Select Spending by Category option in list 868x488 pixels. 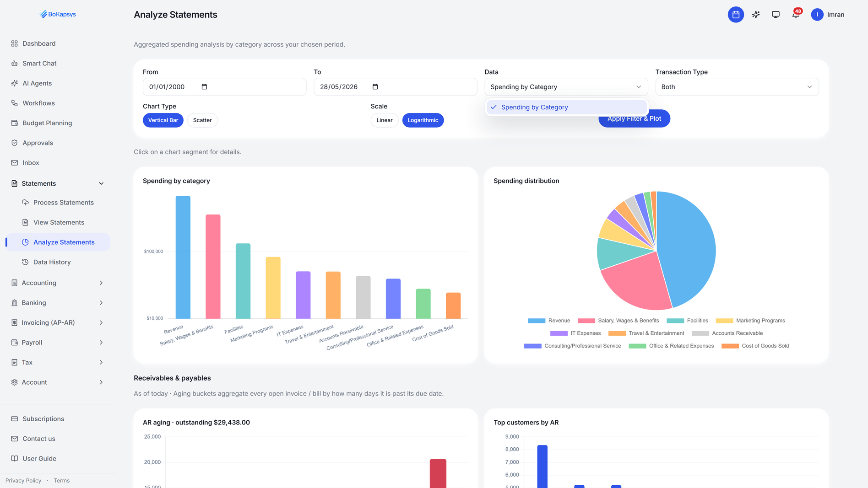pyautogui.click(x=566, y=107)
